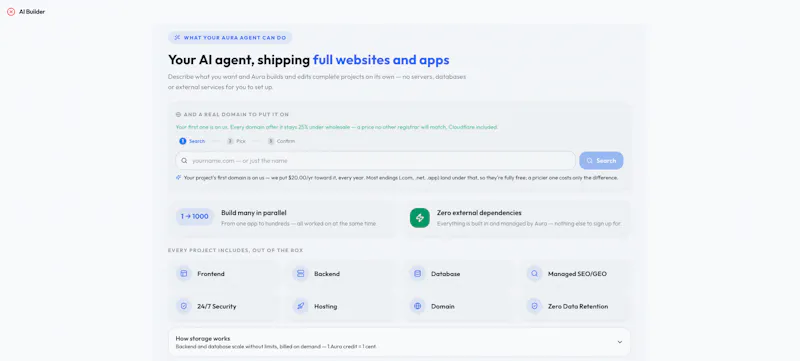Select the Pick step in the domain wizard
This screenshot has width=800, height=361.
coord(236,141)
